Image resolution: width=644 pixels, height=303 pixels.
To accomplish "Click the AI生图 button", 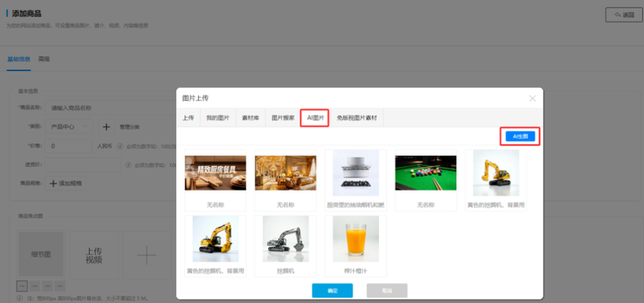I will [520, 136].
